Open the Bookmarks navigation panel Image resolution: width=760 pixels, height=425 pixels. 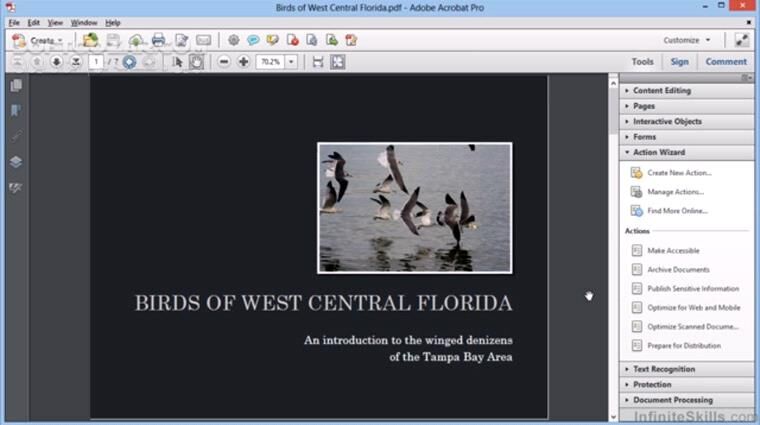pos(16,111)
